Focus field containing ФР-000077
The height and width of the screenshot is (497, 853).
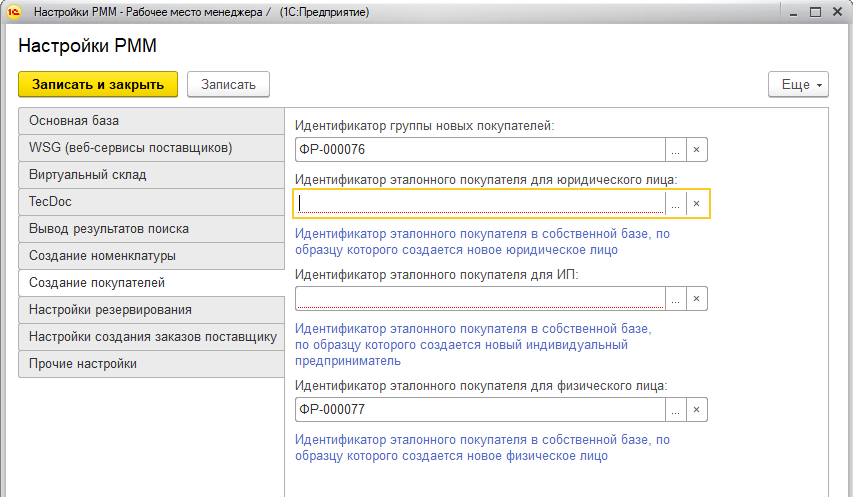480,409
